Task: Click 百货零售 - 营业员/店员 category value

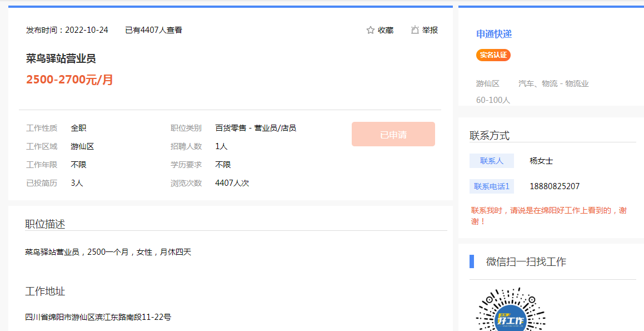Action: pyautogui.click(x=256, y=128)
